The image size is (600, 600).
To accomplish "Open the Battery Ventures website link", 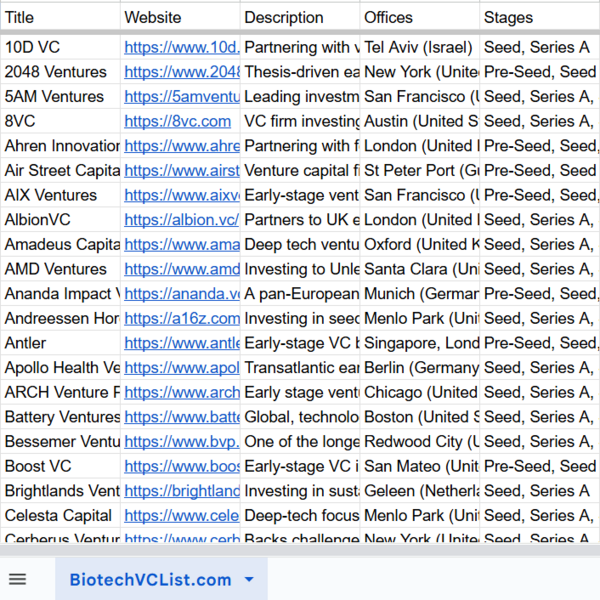I will point(182,417).
